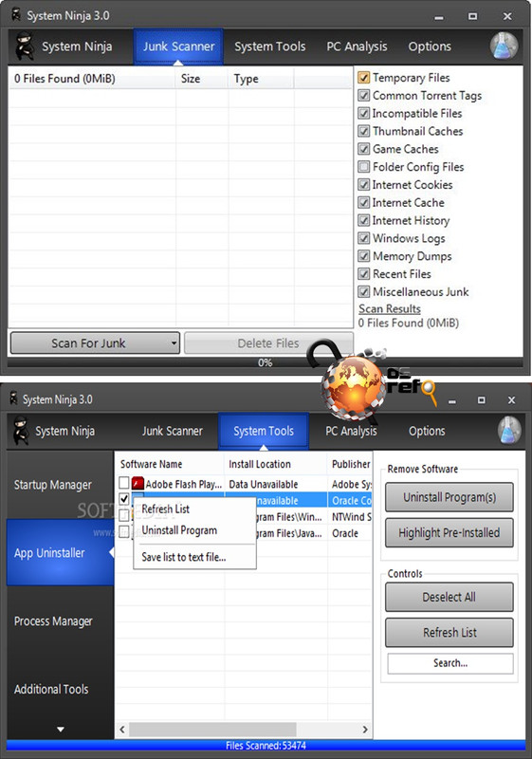Click the ninja logo in the bottom window
The width and height of the screenshot is (532, 759).
tap(21, 430)
